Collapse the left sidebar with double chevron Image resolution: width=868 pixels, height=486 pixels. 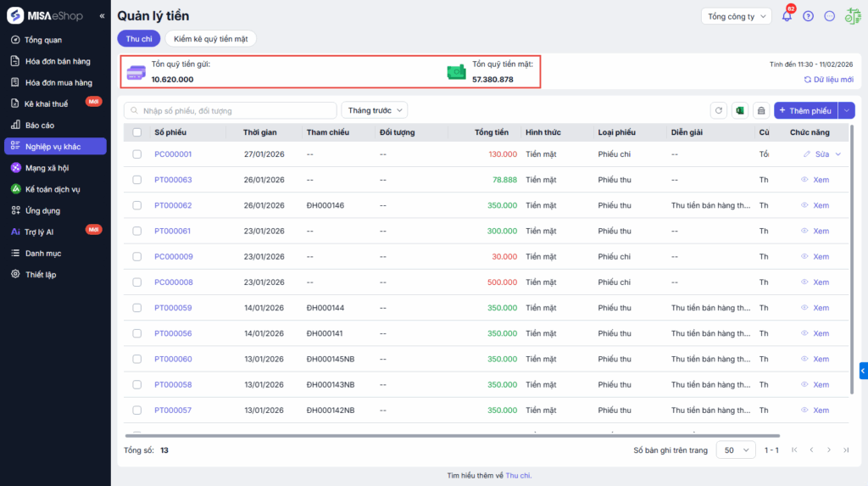(x=102, y=16)
